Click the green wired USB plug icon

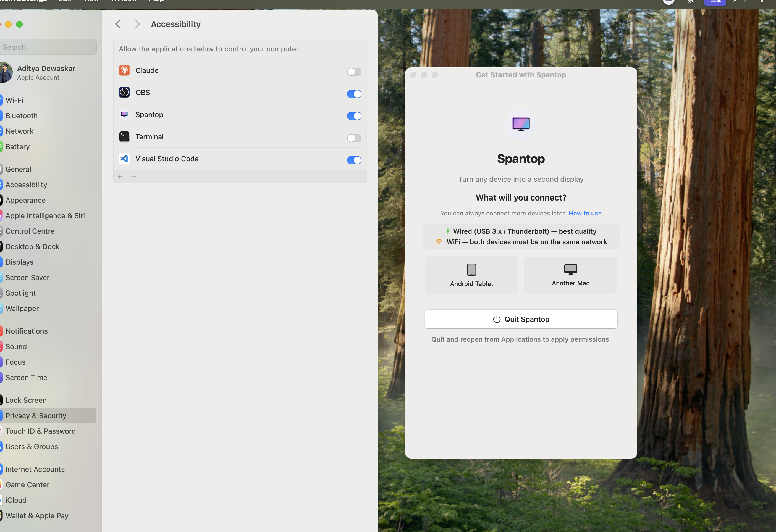448,231
